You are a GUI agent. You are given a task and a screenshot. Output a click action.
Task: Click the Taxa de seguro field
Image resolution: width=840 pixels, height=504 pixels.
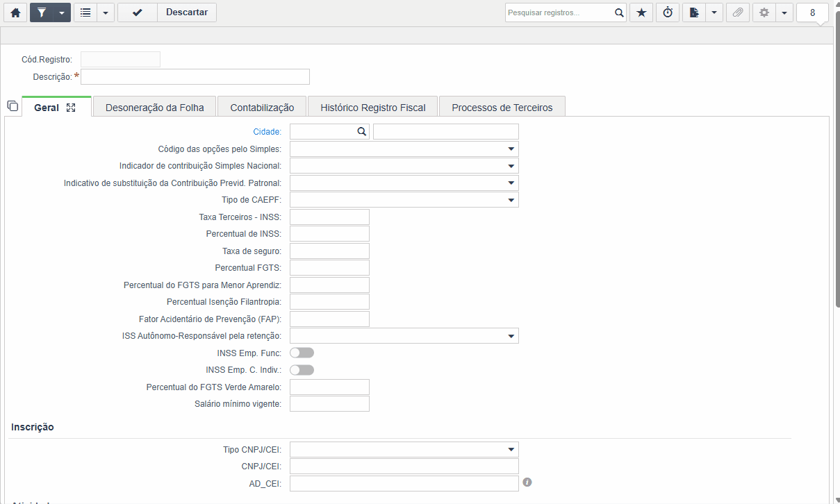(329, 251)
